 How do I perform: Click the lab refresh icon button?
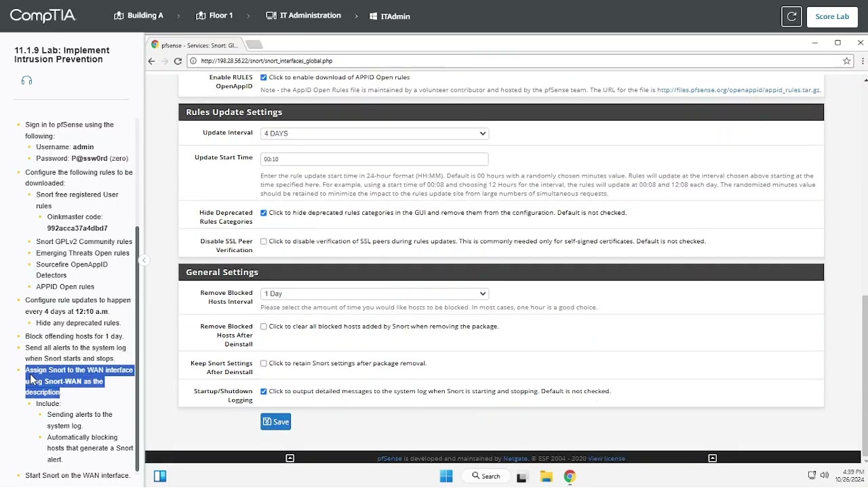pyautogui.click(x=791, y=16)
